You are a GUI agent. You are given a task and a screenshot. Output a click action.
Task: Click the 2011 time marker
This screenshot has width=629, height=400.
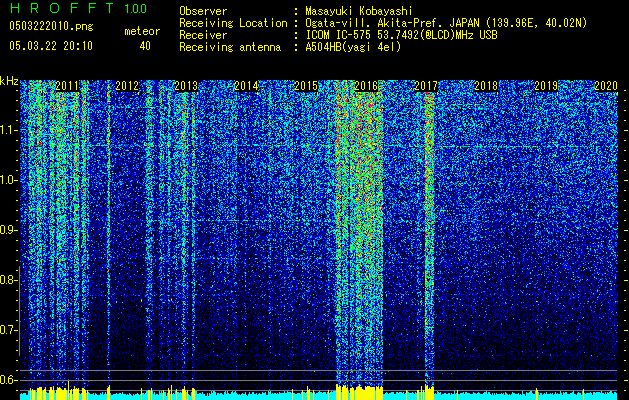[x=67, y=86]
